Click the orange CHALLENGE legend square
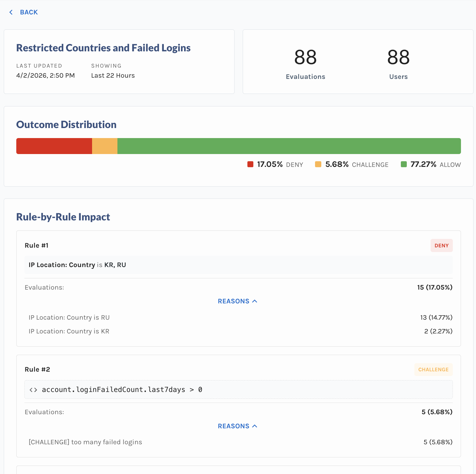 tap(318, 164)
